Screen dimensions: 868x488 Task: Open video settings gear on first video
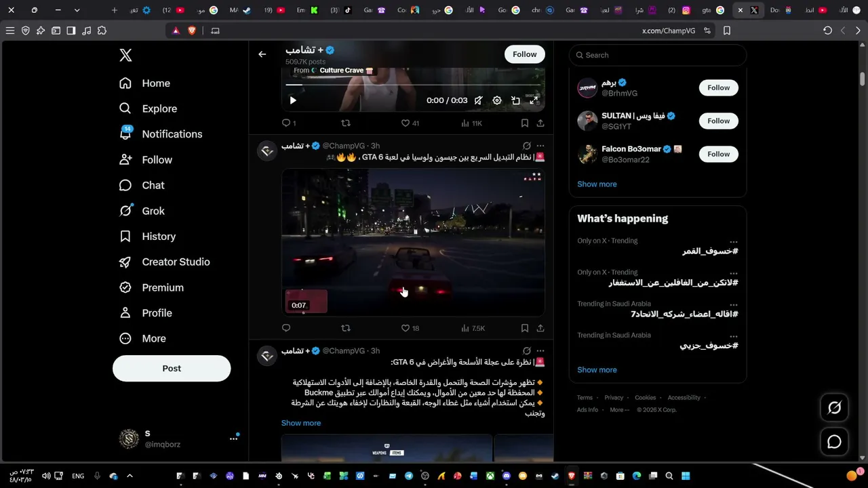point(497,100)
